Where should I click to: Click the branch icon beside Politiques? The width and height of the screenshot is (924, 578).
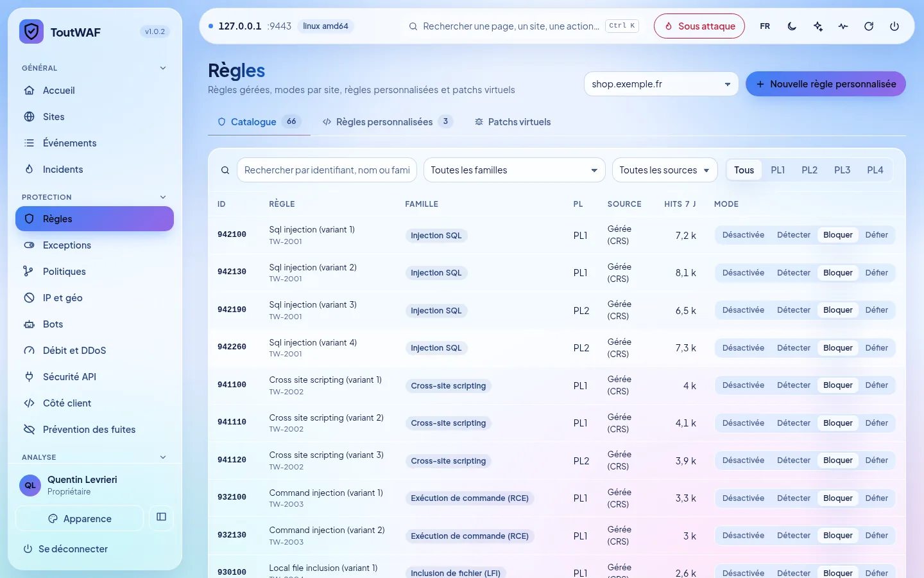(29, 272)
